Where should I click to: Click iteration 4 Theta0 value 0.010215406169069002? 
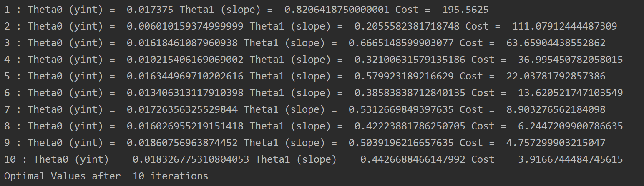point(185,60)
